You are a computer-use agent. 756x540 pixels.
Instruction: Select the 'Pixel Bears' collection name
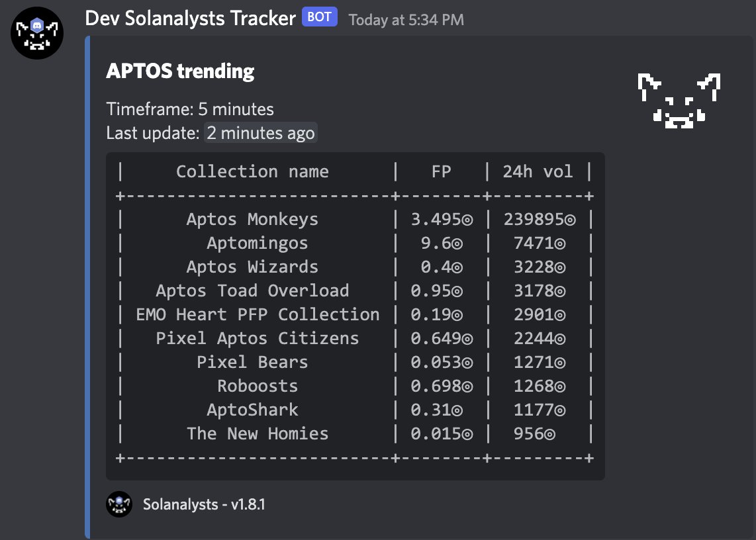pyautogui.click(x=252, y=362)
